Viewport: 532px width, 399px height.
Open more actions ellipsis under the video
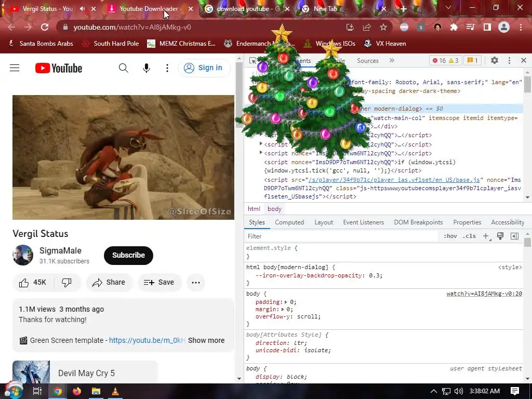pyautogui.click(x=196, y=282)
